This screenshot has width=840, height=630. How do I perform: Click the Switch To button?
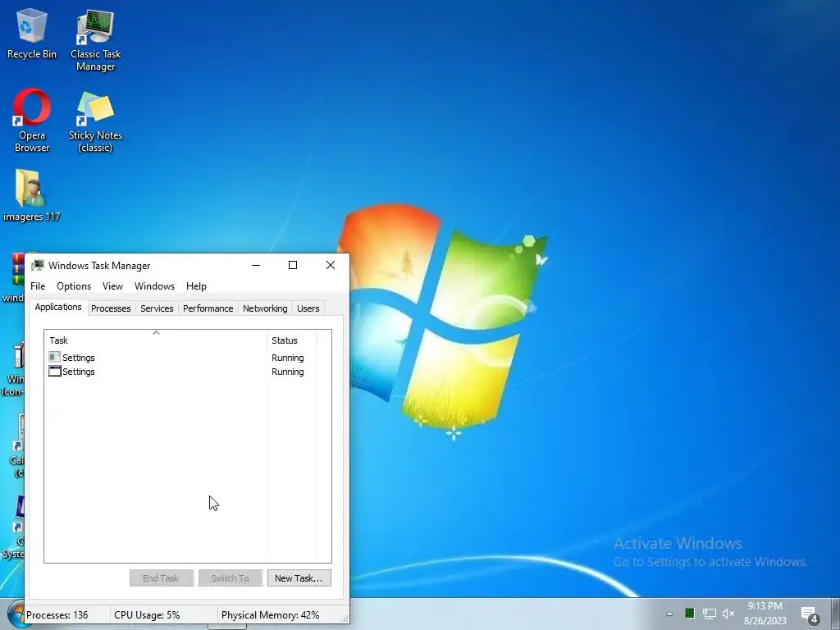(x=231, y=578)
